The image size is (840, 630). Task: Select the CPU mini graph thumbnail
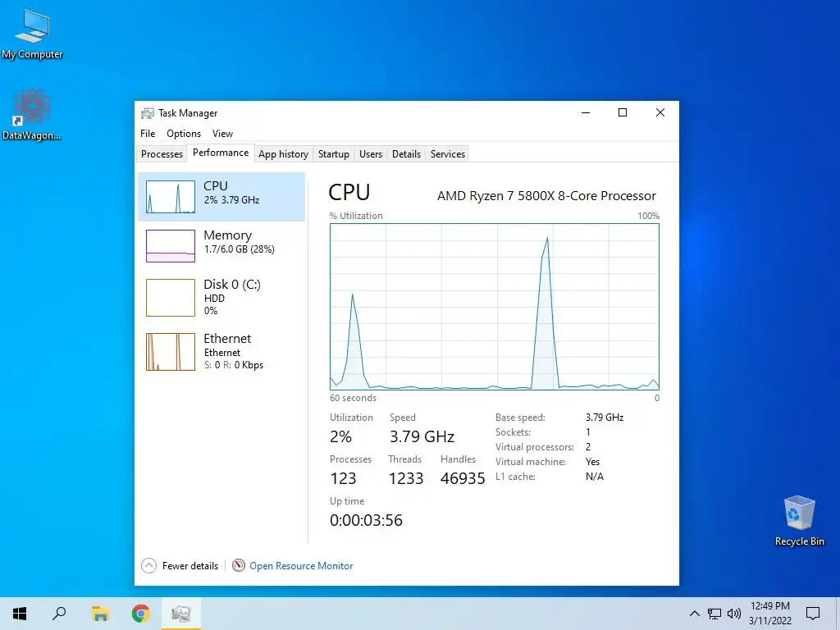click(171, 197)
